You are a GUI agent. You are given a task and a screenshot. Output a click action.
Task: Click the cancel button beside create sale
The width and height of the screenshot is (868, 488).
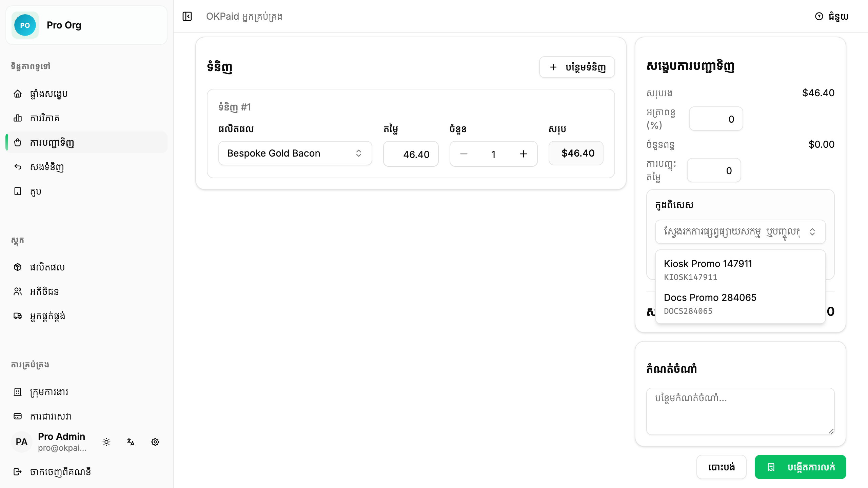click(721, 467)
